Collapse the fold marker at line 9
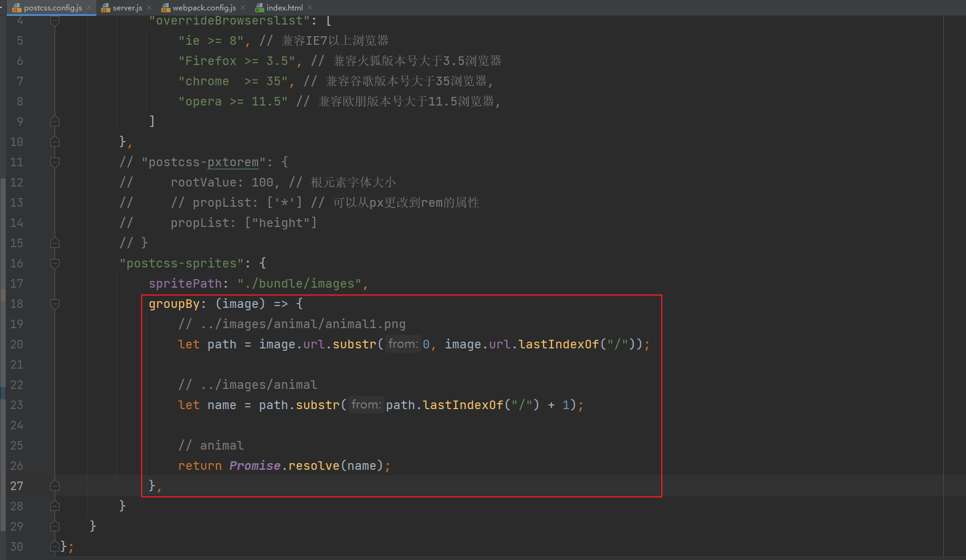Image resolution: width=966 pixels, height=560 pixels. pyautogui.click(x=55, y=121)
